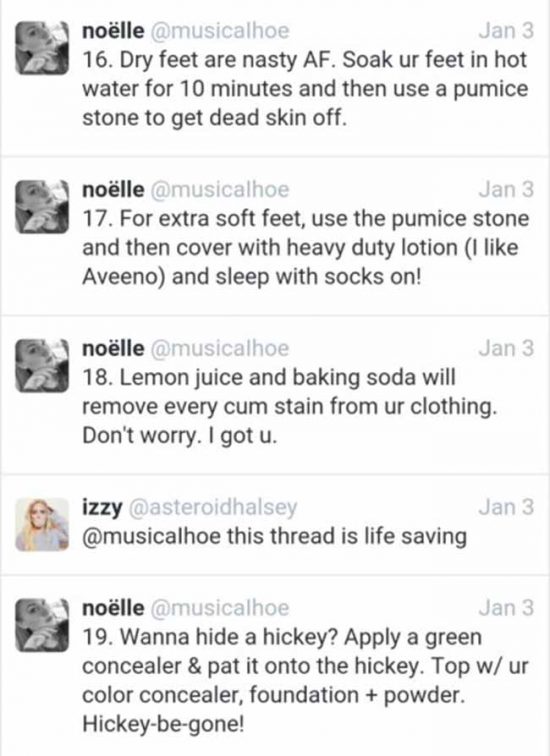Open the pumice stone dry feet tweet
The width and height of the screenshot is (550, 756).
275,78
